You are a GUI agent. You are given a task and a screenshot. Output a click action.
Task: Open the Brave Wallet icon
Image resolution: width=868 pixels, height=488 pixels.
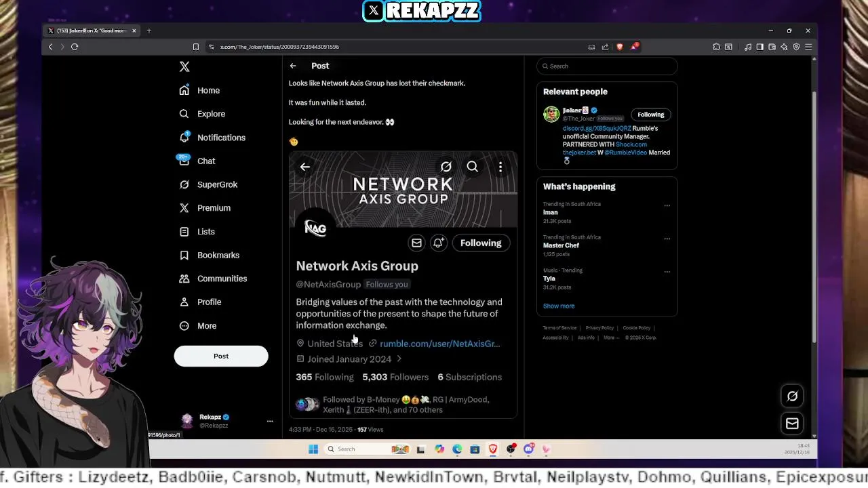(x=772, y=47)
